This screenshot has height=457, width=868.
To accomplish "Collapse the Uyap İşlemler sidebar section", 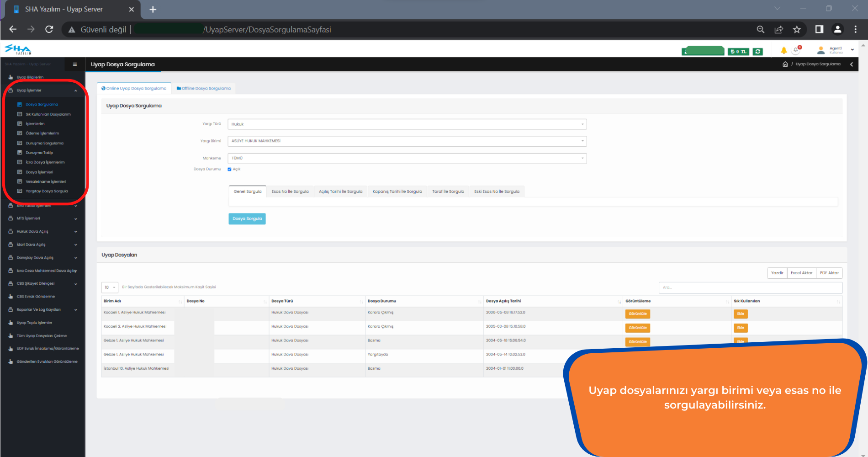I will point(43,90).
